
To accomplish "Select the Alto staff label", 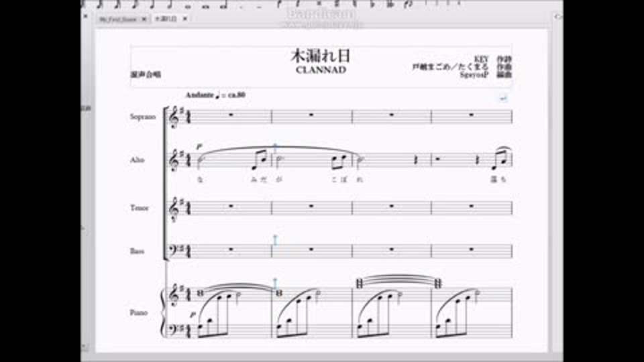I will tap(137, 160).
